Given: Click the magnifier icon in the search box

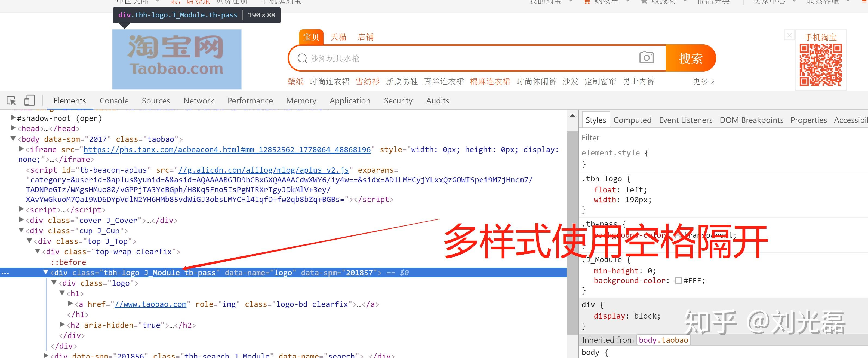Looking at the screenshot, I should (x=302, y=58).
